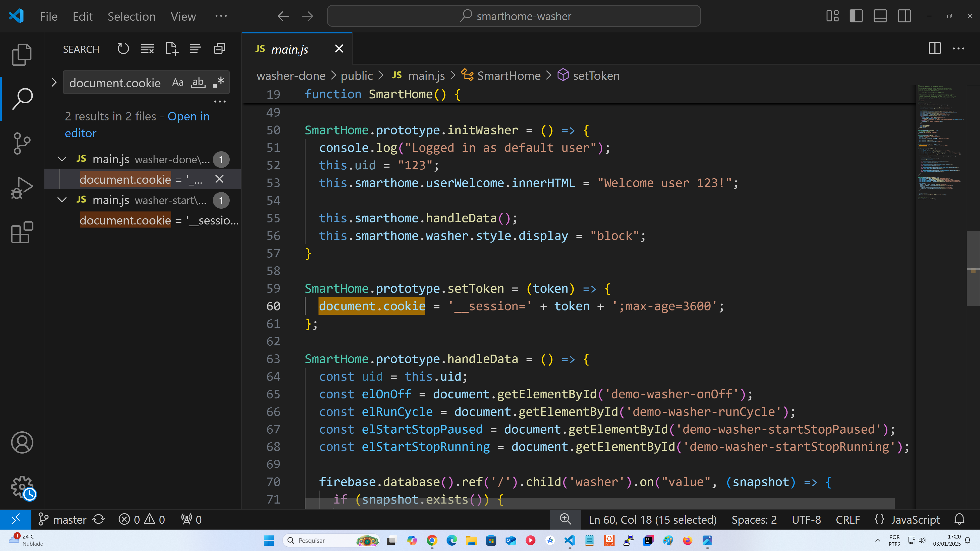Select the main.js editor tab
Screen dimensions: 980x551
pos(289,49)
